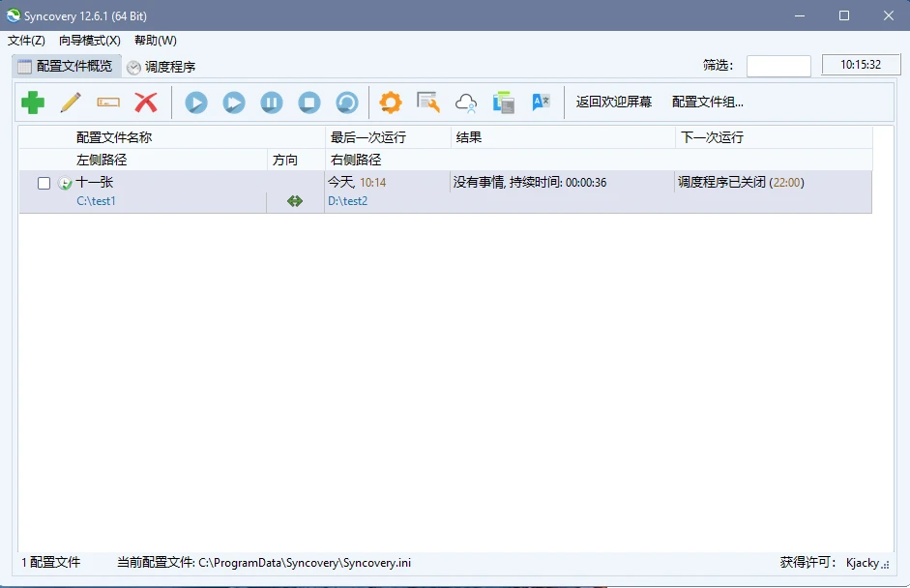Open the cloud account icon
The height and width of the screenshot is (588, 910).
pos(466,103)
